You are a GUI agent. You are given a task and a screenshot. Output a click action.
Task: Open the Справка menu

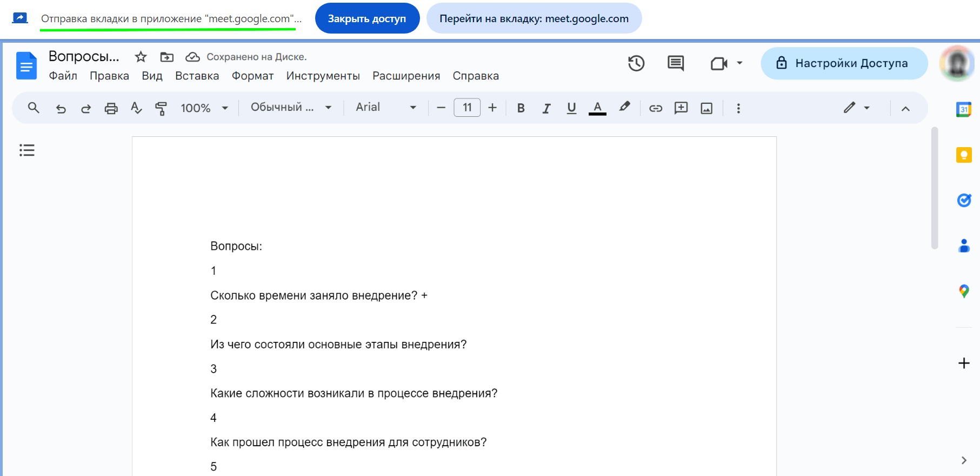pyautogui.click(x=476, y=76)
